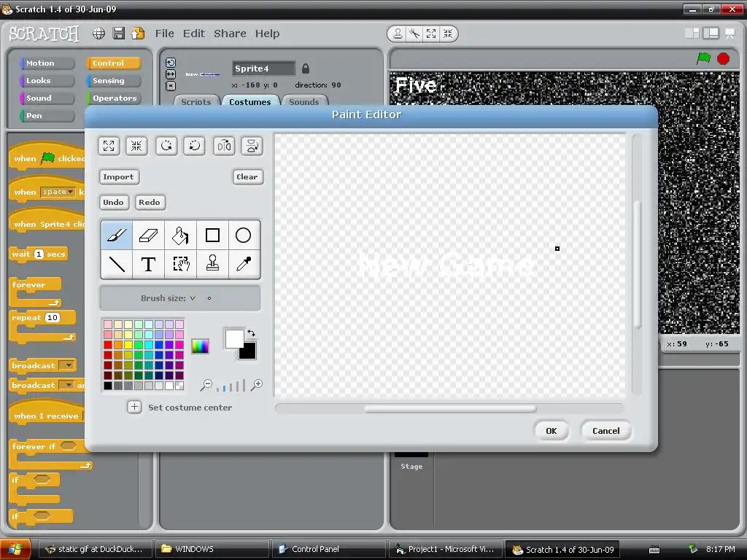747x560 pixels.
Task: Click the Import button
Action: pyautogui.click(x=119, y=176)
